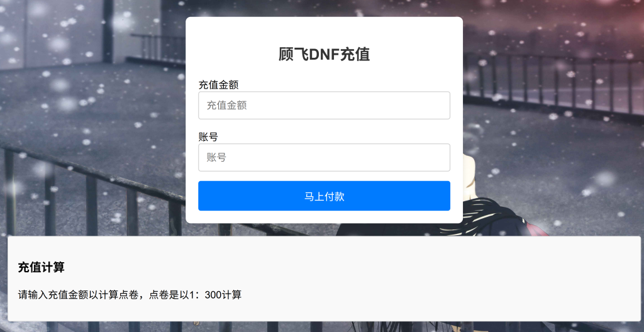Image resolution: width=644 pixels, height=332 pixels.
Task: Click the white card margin below the pay button
Action: (324, 217)
